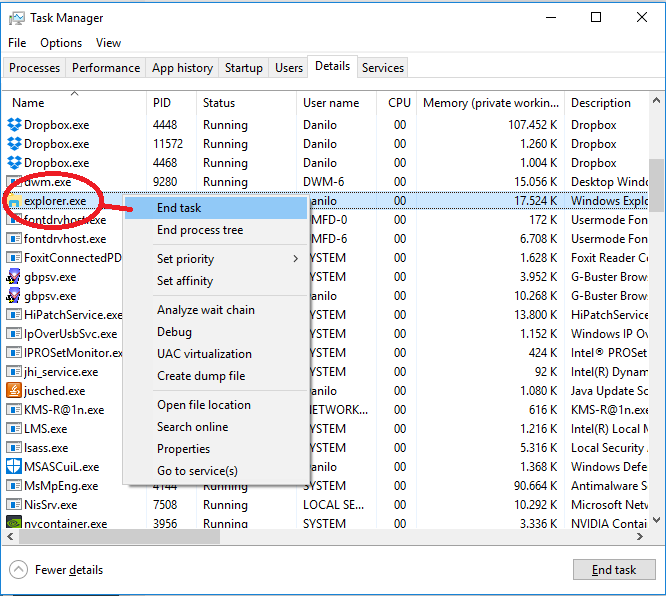Switch to the Users tab
This screenshot has height=596, width=666.
click(x=289, y=68)
